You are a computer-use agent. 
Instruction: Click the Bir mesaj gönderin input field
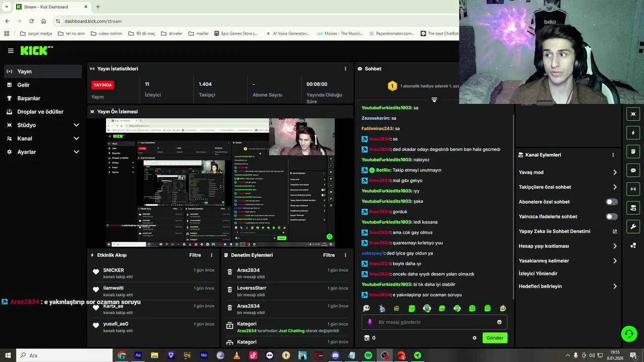point(435,322)
